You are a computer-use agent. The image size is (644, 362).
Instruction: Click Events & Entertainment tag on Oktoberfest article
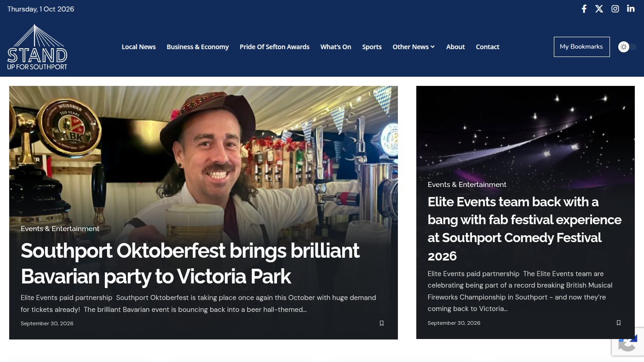click(x=60, y=229)
